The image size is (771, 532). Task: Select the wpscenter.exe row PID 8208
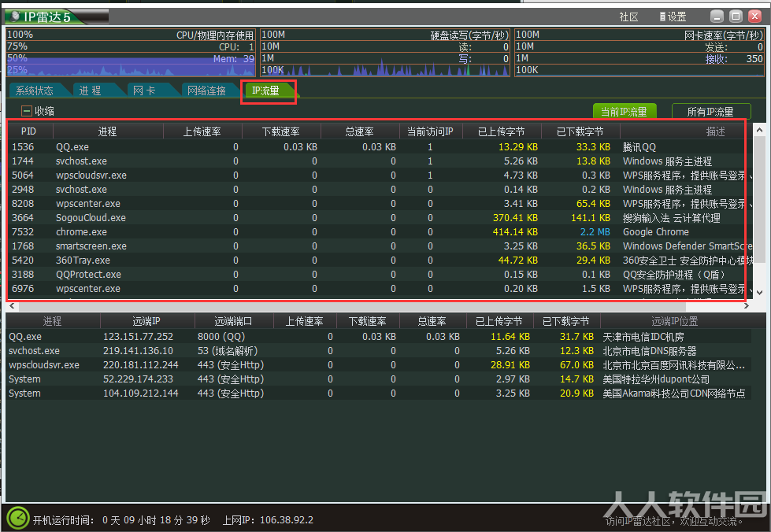[378, 204]
